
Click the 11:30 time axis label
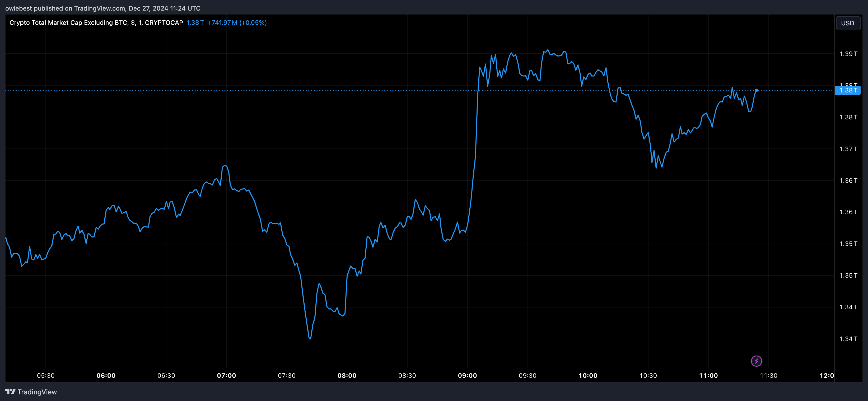pos(769,375)
